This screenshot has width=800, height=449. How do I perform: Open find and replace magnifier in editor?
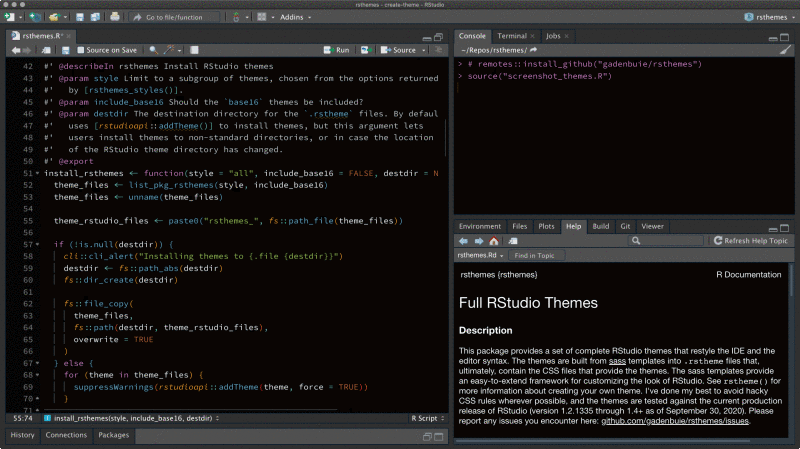coord(153,50)
